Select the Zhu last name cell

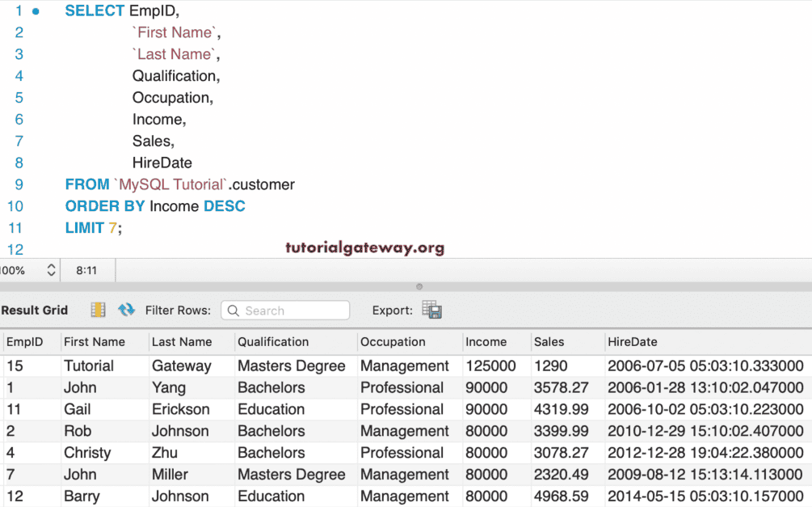pos(165,453)
